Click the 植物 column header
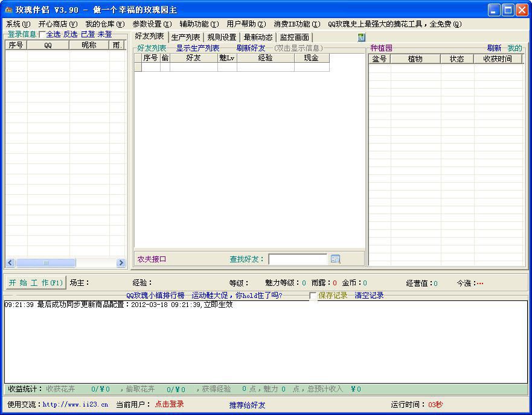532x415 pixels. click(415, 59)
